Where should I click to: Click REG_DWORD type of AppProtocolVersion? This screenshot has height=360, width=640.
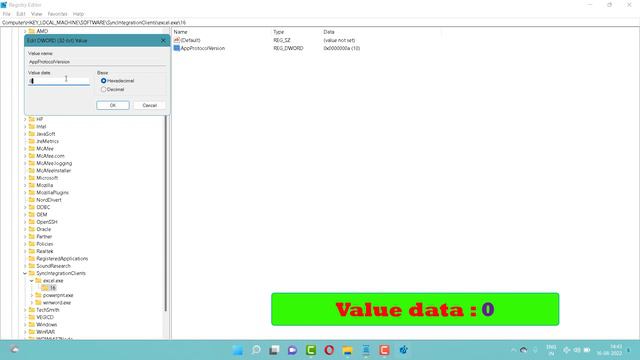click(x=288, y=48)
